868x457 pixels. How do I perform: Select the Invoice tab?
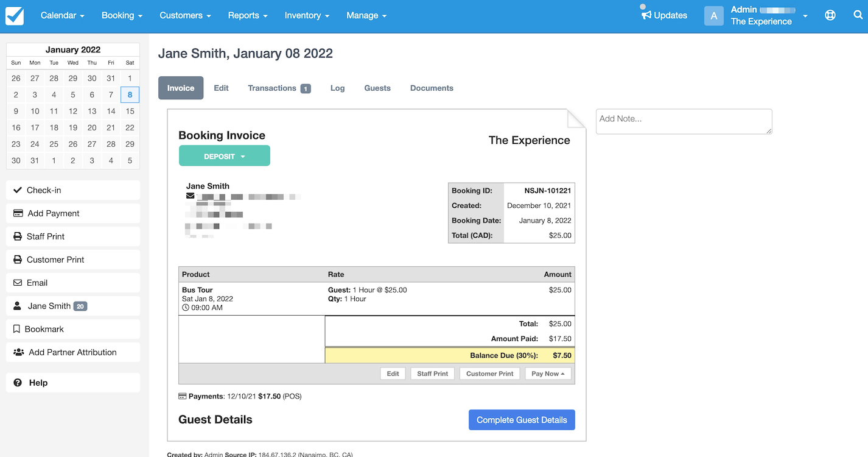(x=181, y=88)
